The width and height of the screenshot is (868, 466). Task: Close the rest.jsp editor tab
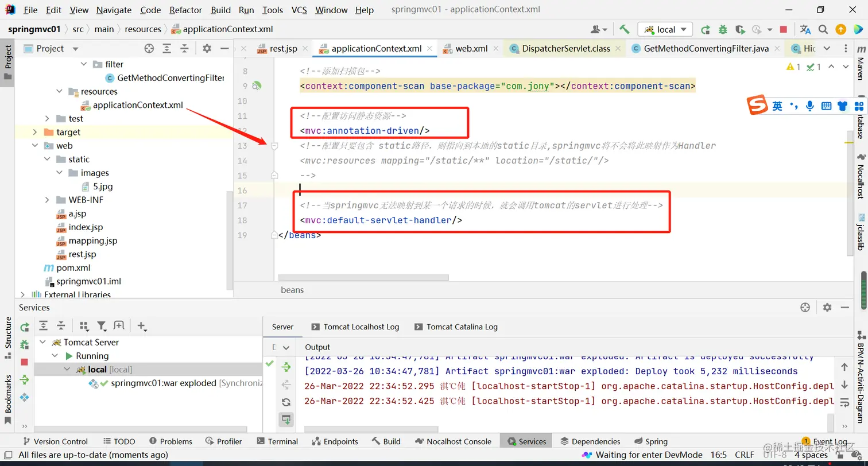pyautogui.click(x=305, y=49)
